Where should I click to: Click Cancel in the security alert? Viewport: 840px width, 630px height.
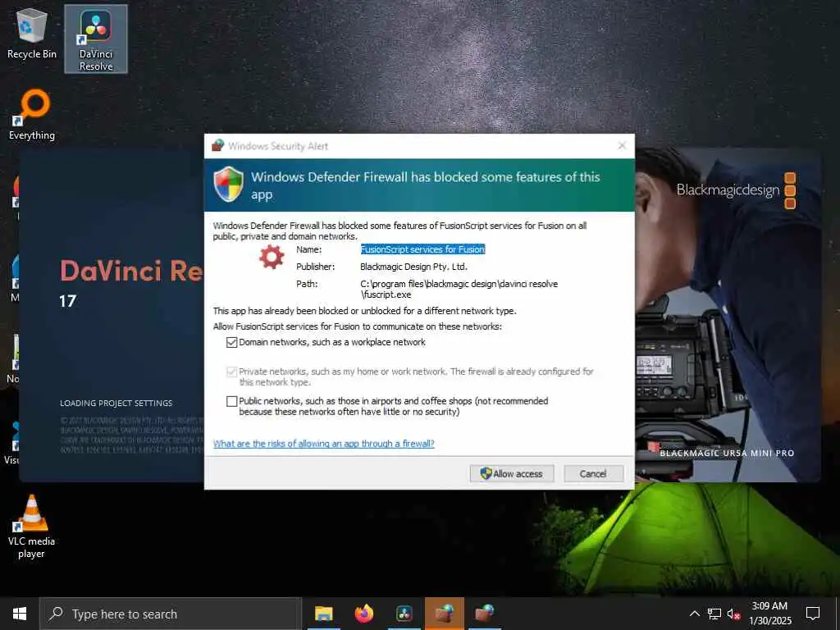(593, 473)
